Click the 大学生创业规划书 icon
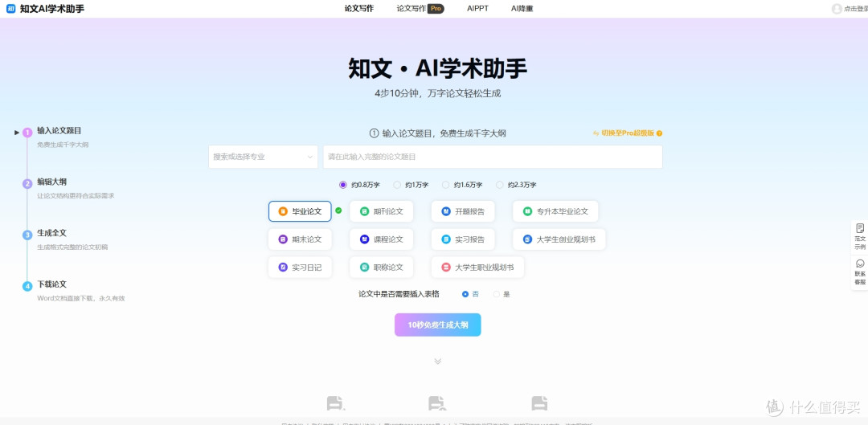The image size is (868, 425). pos(527,239)
